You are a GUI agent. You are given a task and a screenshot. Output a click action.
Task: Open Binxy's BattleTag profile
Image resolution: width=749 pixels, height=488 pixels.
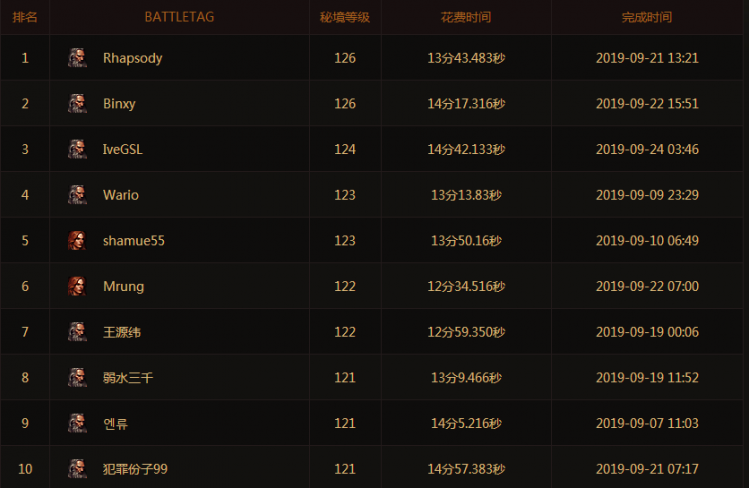tap(119, 103)
